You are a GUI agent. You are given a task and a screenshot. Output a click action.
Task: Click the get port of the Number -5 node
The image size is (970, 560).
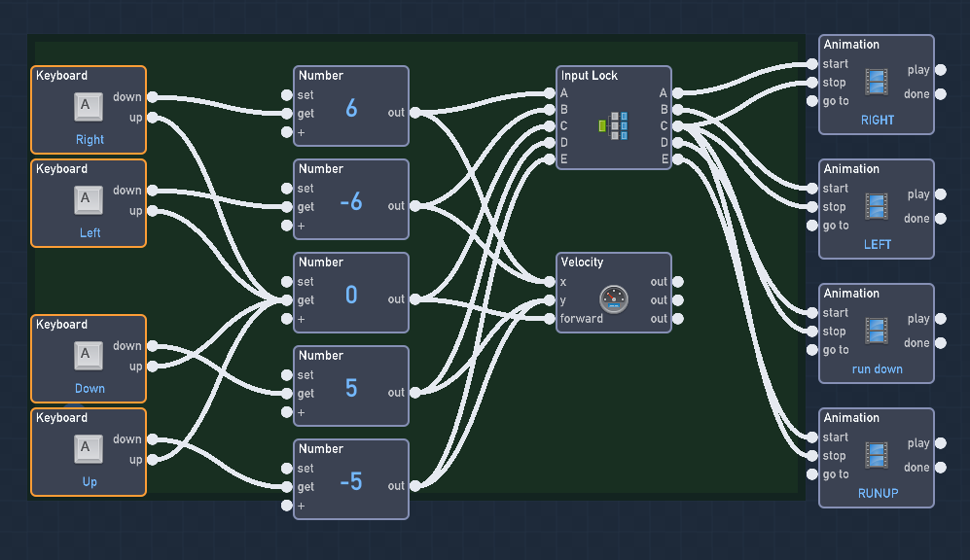coord(286,486)
